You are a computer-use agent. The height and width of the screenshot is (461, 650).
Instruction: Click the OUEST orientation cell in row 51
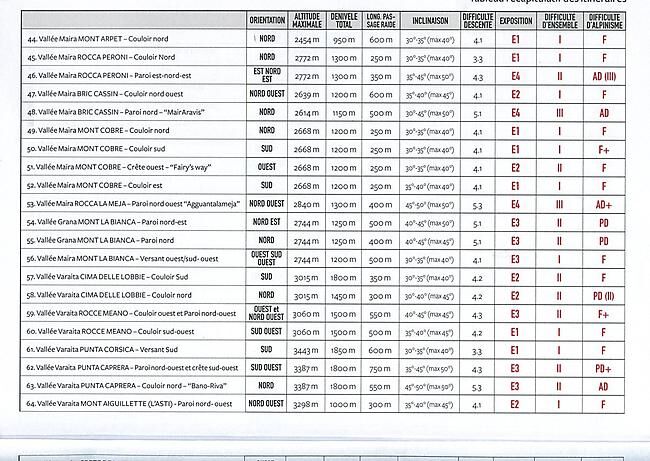coord(267,167)
